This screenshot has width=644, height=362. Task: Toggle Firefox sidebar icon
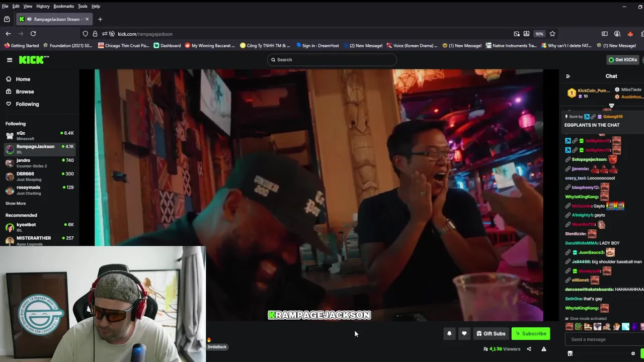point(605,34)
